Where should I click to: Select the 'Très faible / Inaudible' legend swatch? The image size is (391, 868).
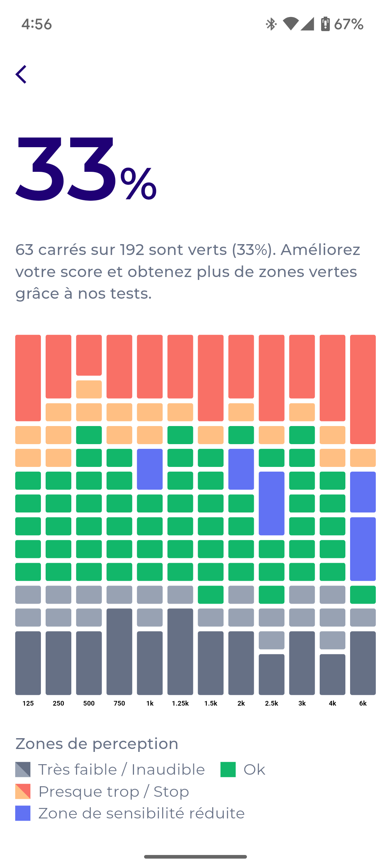(x=23, y=770)
